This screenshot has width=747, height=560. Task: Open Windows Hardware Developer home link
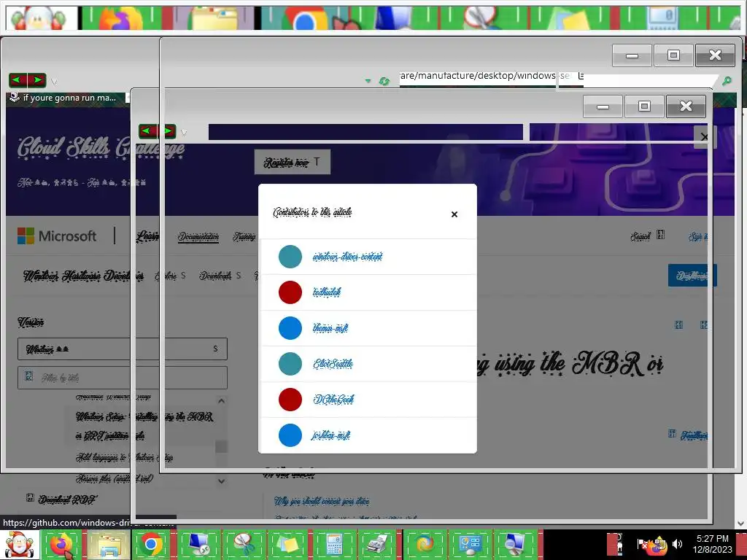click(84, 276)
